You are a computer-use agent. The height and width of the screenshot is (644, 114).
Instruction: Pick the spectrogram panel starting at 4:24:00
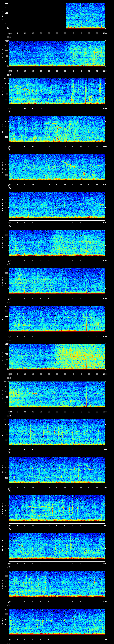[x=57, y=584]
